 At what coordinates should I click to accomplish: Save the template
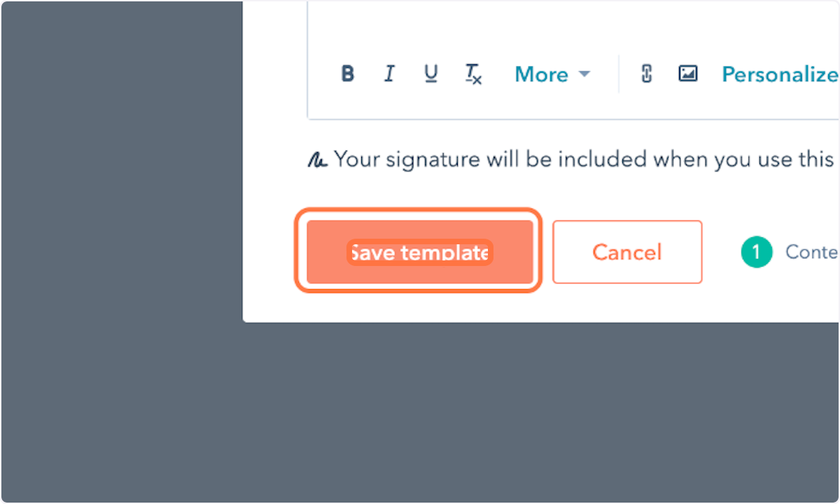(x=420, y=252)
